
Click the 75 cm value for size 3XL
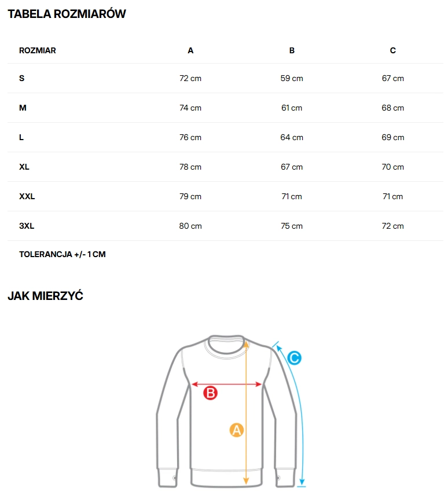pyautogui.click(x=292, y=226)
